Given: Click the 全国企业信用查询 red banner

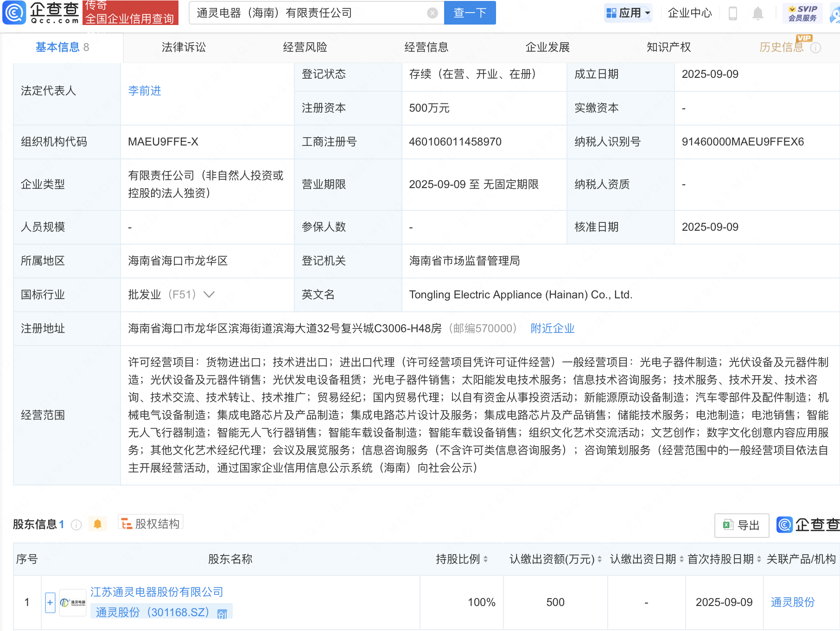Looking at the screenshot, I should point(130,13).
